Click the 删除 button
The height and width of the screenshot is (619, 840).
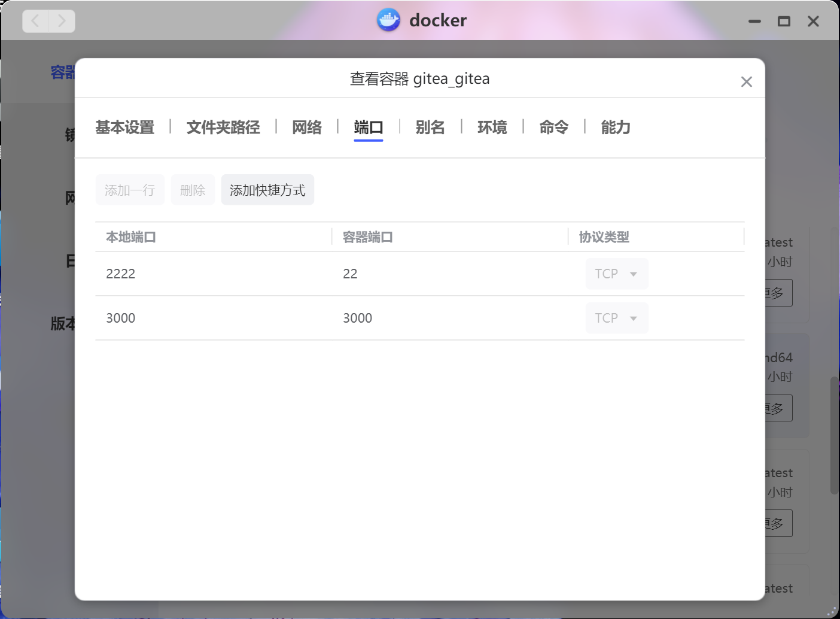point(193,190)
